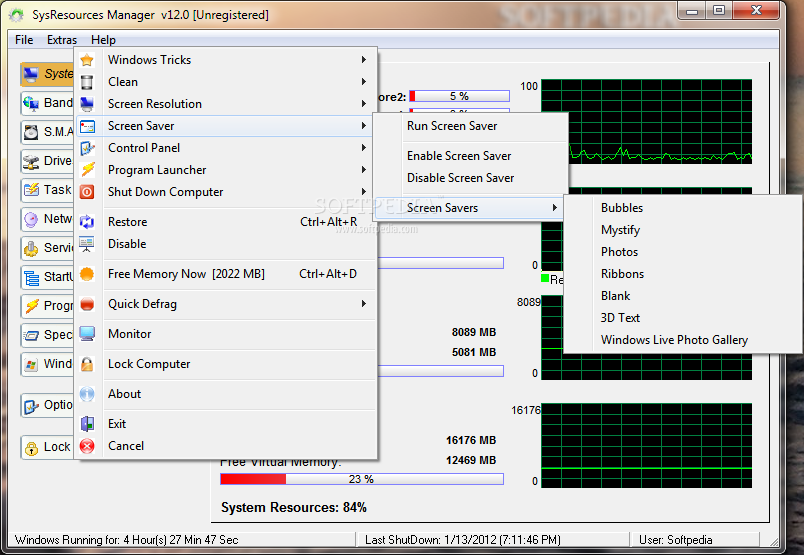Choose Free Memory Now menu entry
804x555 pixels.
tap(226, 274)
